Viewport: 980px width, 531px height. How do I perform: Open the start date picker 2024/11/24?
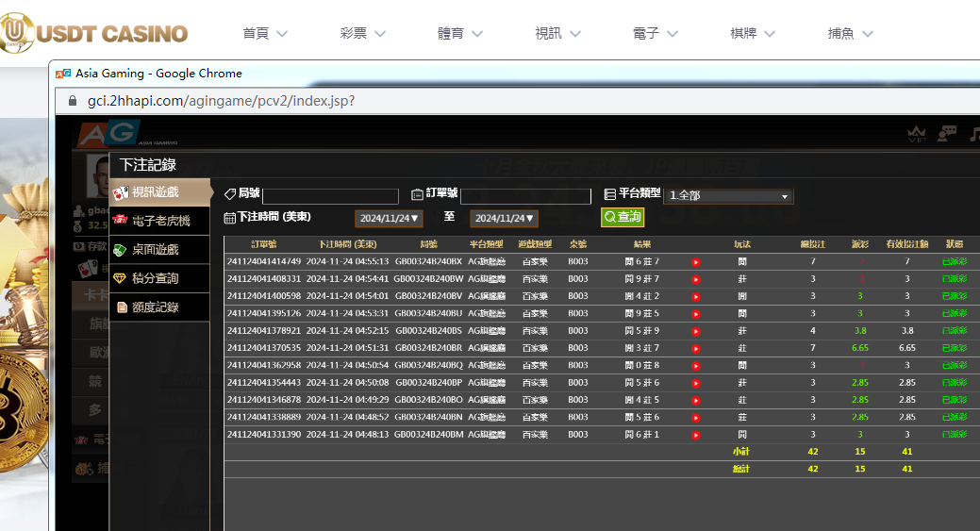coord(390,218)
